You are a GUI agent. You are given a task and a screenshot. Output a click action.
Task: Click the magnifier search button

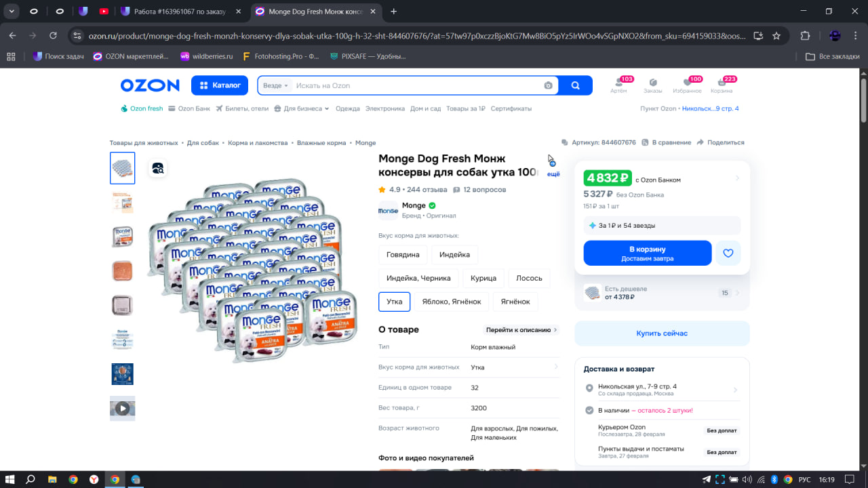[576, 85]
